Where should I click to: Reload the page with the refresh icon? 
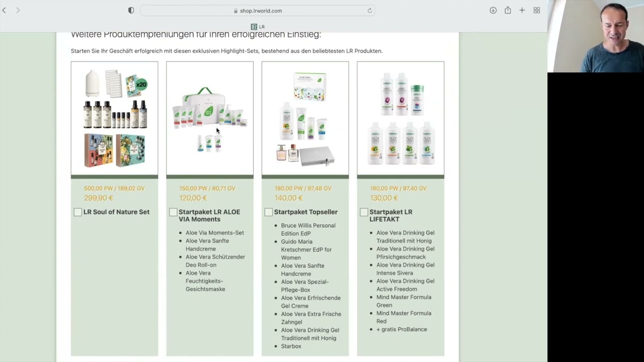(x=370, y=11)
